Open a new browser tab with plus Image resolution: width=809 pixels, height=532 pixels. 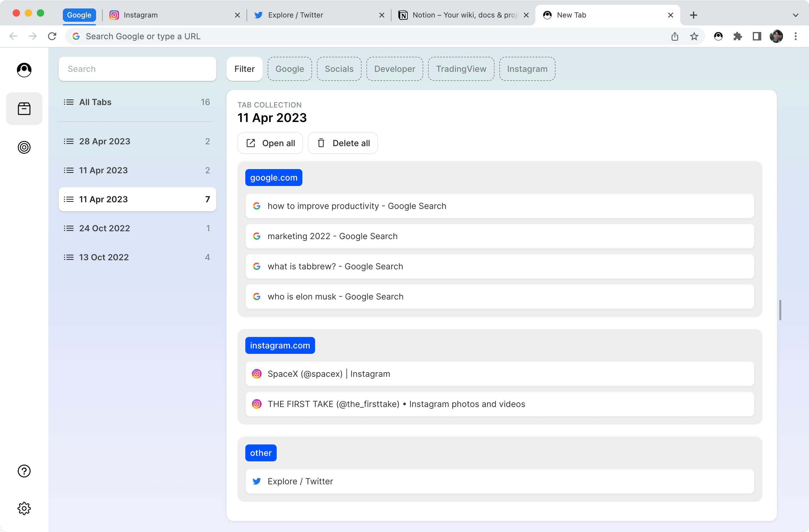click(693, 15)
